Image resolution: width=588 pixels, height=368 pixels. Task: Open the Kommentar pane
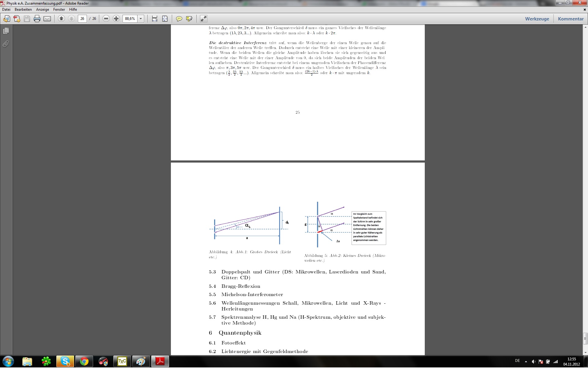pyautogui.click(x=571, y=19)
